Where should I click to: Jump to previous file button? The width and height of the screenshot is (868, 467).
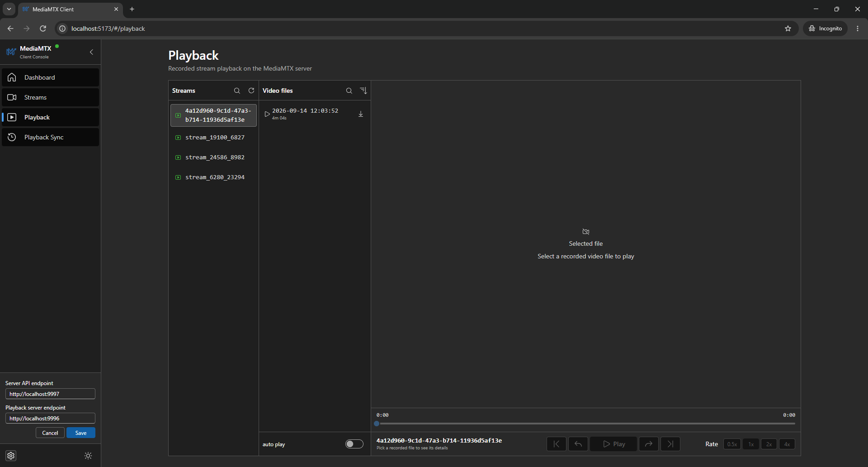[557, 444]
